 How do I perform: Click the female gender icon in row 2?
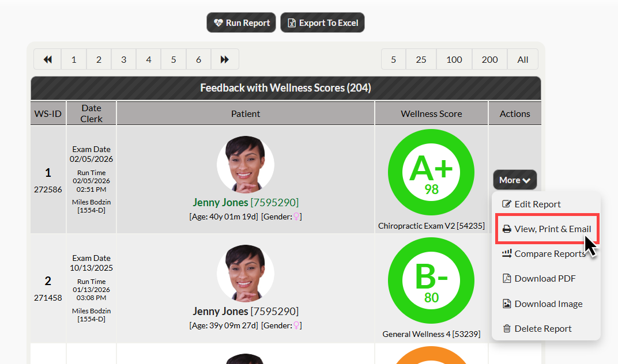pos(296,325)
